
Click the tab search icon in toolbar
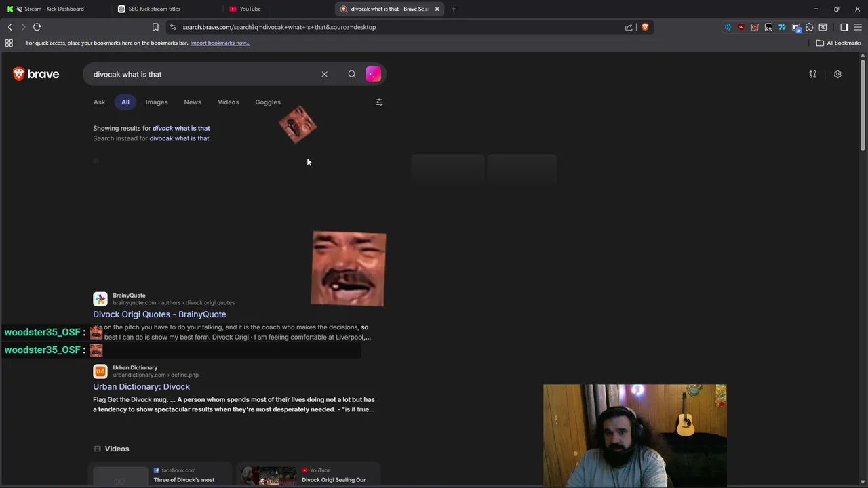(823, 27)
